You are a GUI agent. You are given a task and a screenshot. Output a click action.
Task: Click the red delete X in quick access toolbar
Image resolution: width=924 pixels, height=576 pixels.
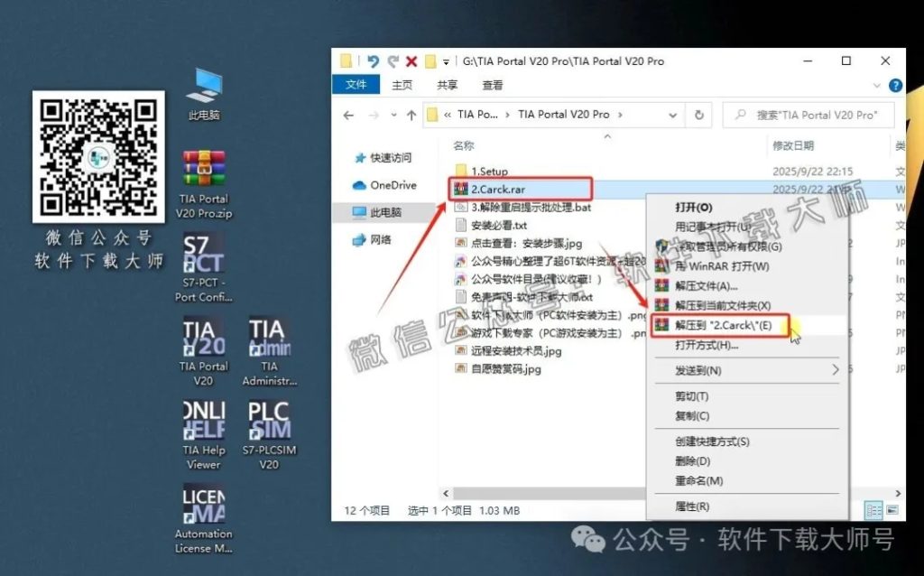tap(411, 60)
